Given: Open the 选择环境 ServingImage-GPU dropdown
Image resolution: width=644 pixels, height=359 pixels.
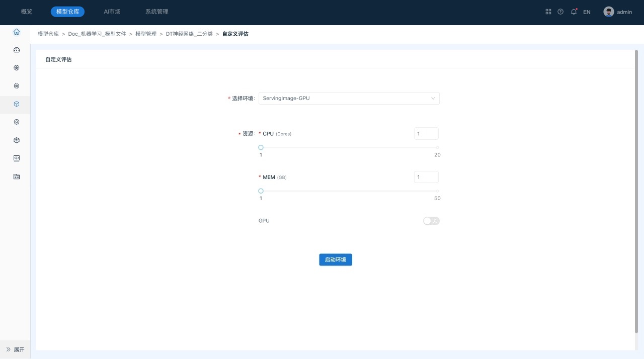Looking at the screenshot, I should (x=349, y=98).
